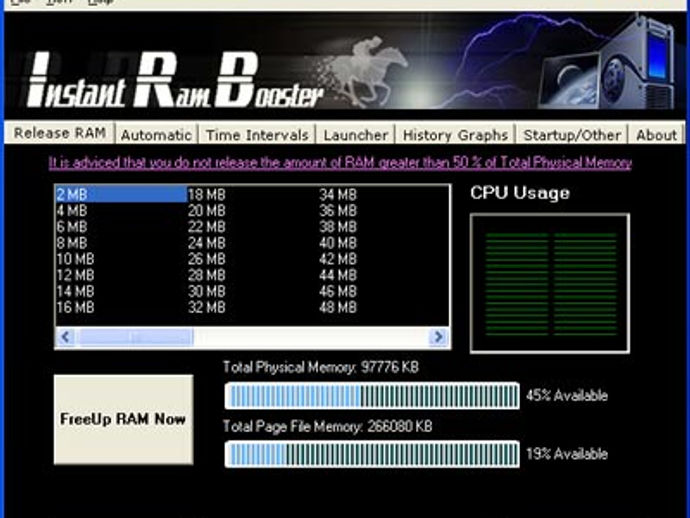Select 22 MB in the list
This screenshot has width=690, height=518.
tap(206, 227)
